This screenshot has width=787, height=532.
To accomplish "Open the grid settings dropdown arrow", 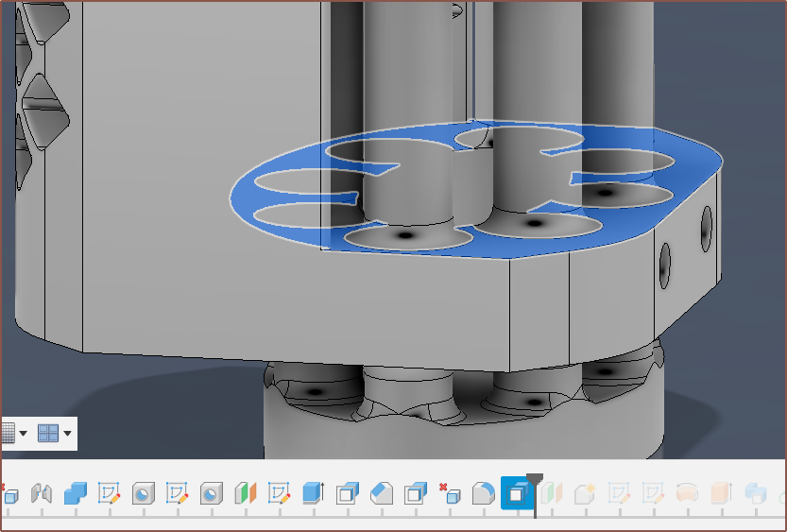I will tap(23, 434).
